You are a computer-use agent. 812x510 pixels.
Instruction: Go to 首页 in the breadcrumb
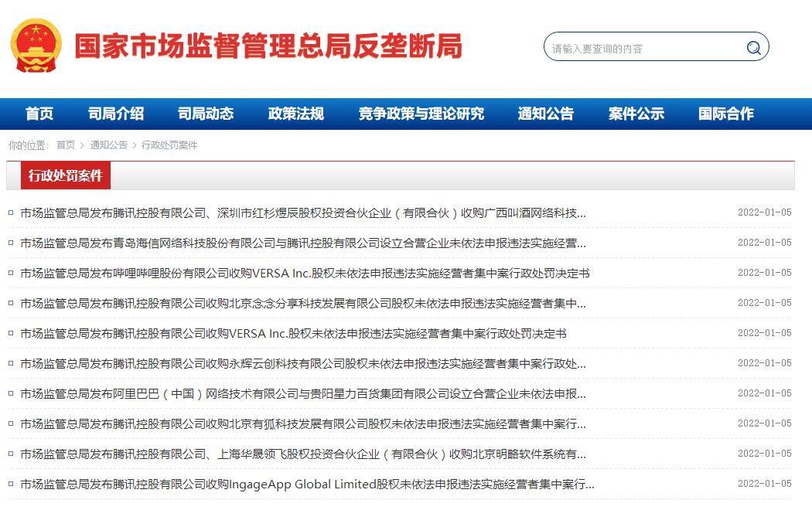[x=66, y=144]
